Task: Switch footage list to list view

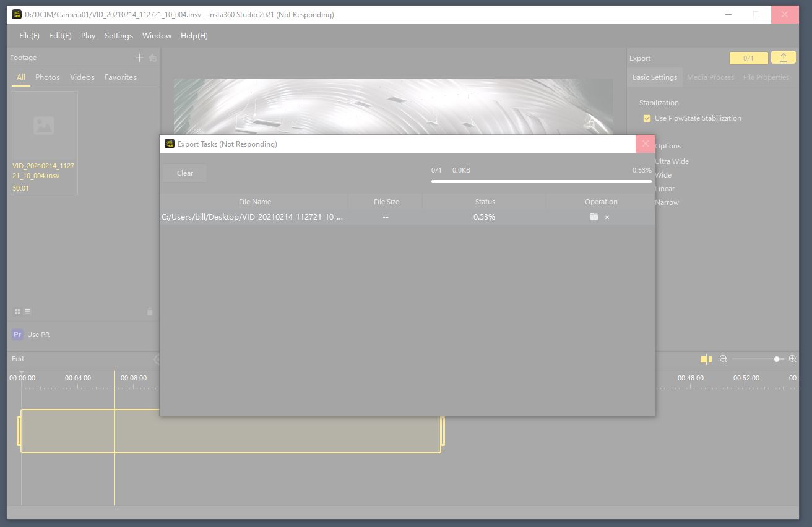Action: [27, 312]
